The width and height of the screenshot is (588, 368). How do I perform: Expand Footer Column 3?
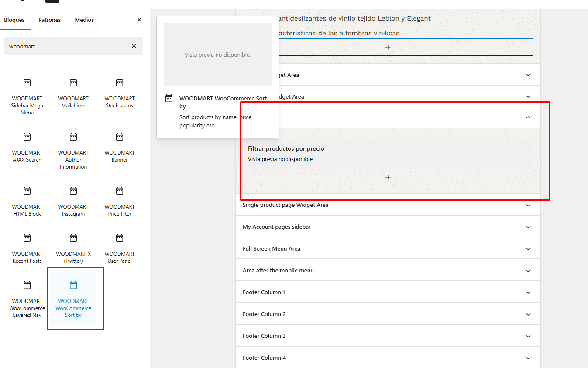[x=388, y=336]
